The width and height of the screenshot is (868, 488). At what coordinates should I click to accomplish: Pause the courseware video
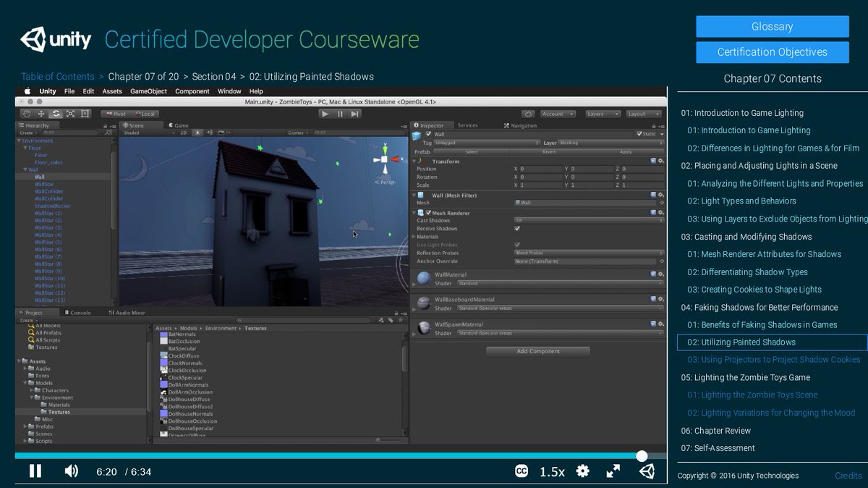(x=35, y=471)
